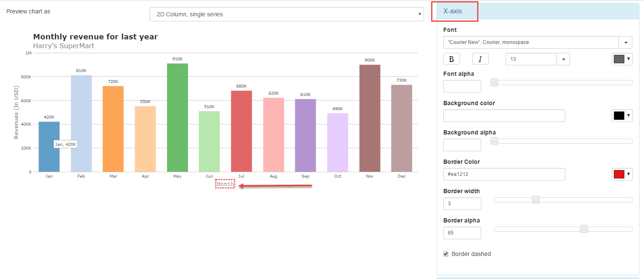The width and height of the screenshot is (644, 279).
Task: Click the Month x-axis title label
Action: [x=225, y=184]
